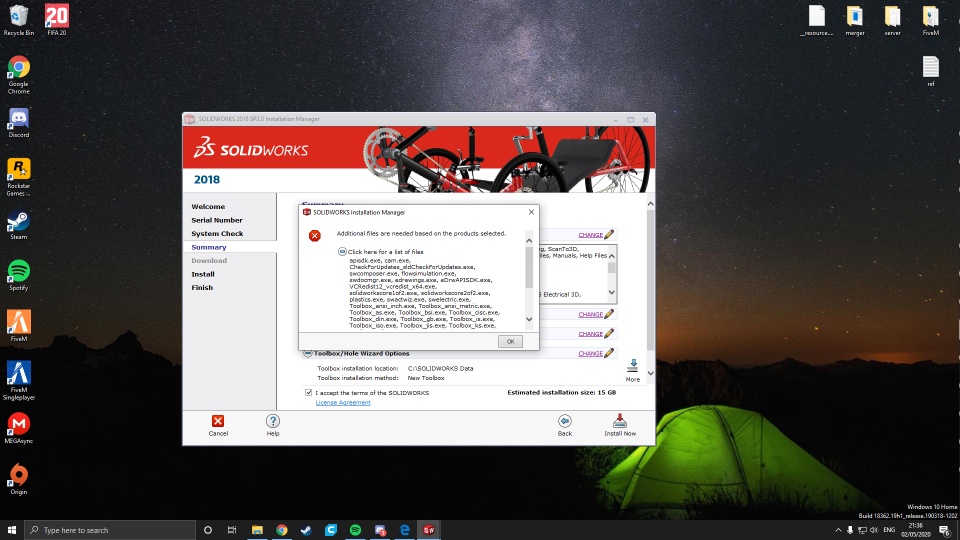Click the volume icon in the system tray

(874, 530)
